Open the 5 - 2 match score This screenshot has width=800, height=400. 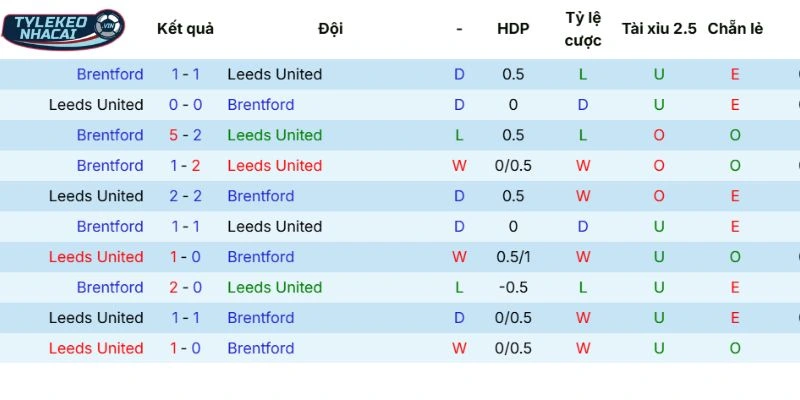point(185,135)
